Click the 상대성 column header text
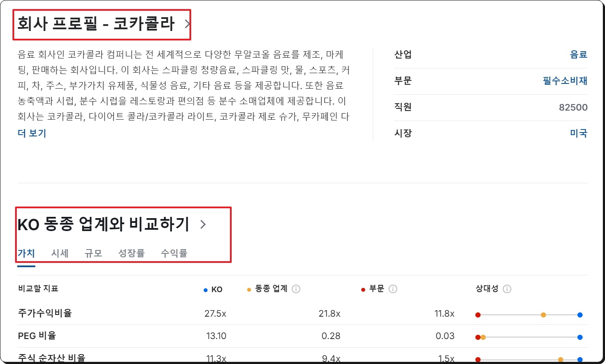 pos(487,289)
